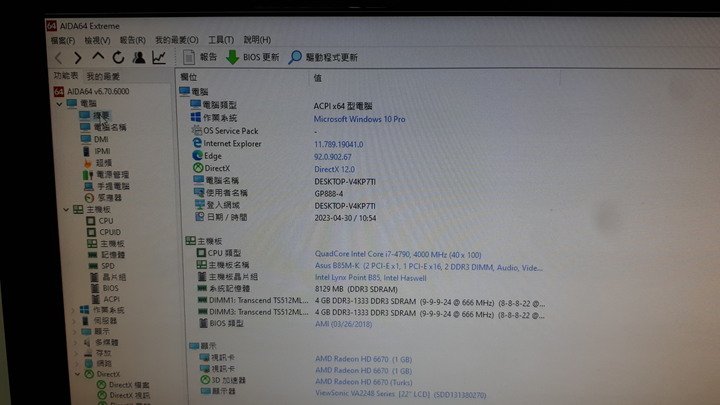Select the 晶片組 chipset tree item

pos(108,277)
